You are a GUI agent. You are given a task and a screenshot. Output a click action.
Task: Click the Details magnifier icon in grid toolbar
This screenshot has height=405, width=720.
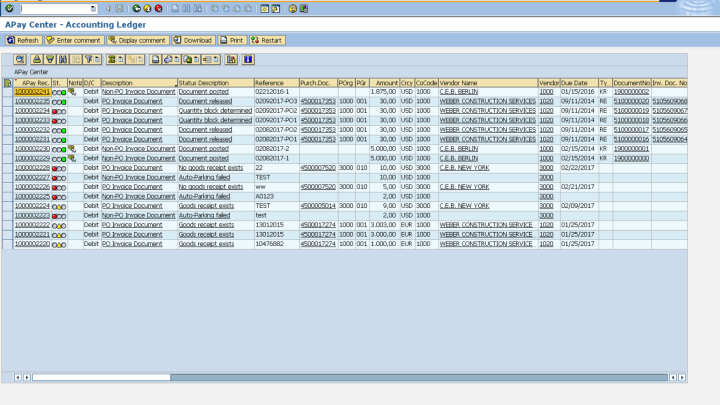[x=21, y=59]
